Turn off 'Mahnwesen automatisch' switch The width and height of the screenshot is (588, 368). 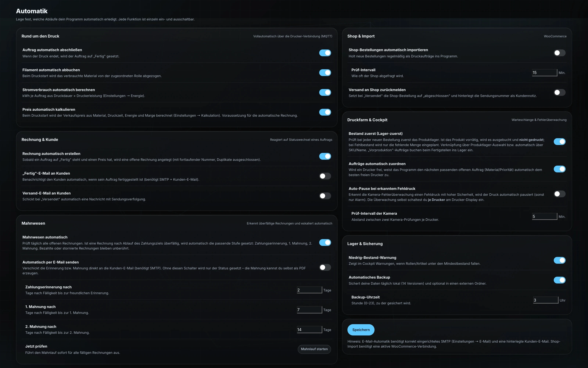tap(325, 242)
